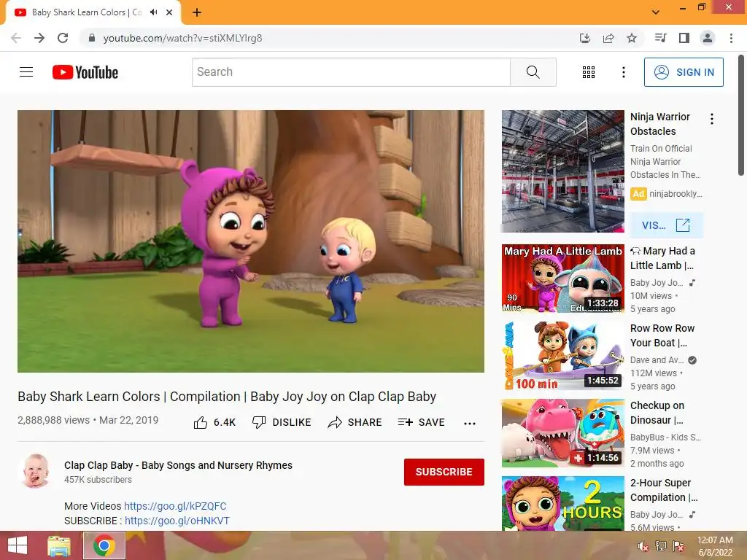The width and height of the screenshot is (747, 560).
Task: Open the Ninja Warrior ad options menu
Action: coord(712,119)
